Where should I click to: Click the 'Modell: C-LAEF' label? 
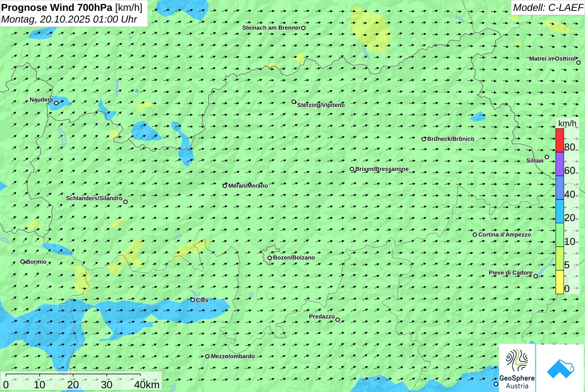(548, 8)
